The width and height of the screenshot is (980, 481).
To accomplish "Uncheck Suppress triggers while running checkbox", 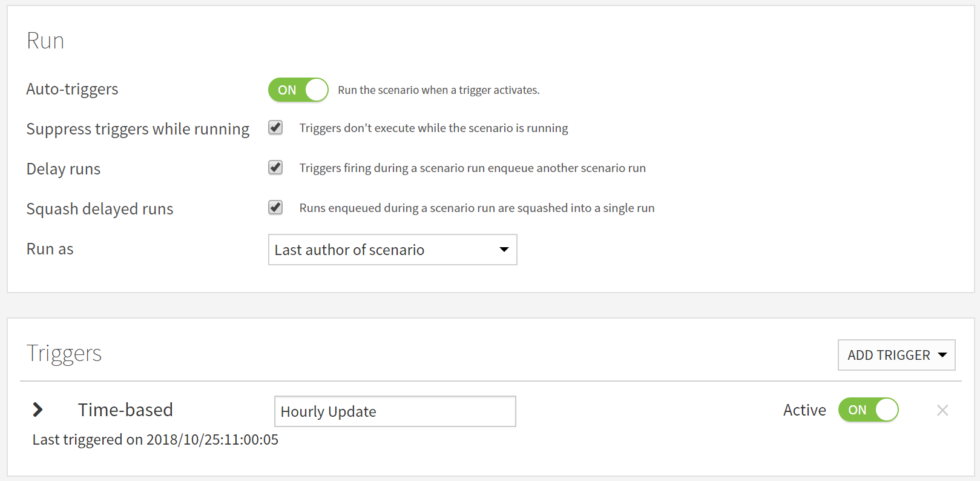I will tap(275, 127).
